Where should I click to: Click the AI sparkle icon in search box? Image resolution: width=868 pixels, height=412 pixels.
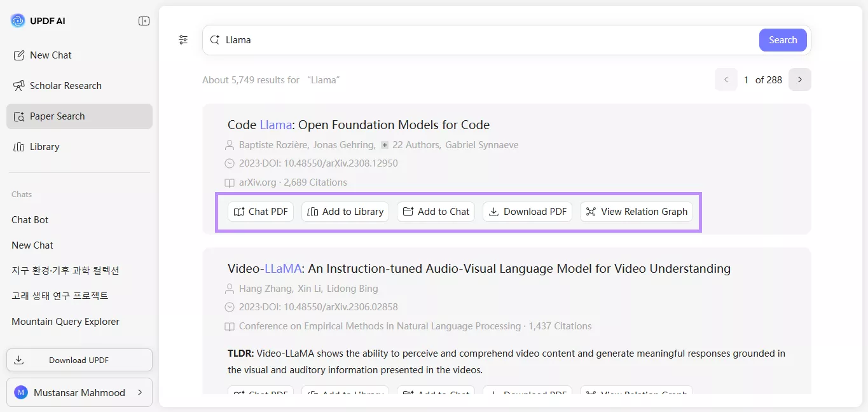click(x=215, y=40)
